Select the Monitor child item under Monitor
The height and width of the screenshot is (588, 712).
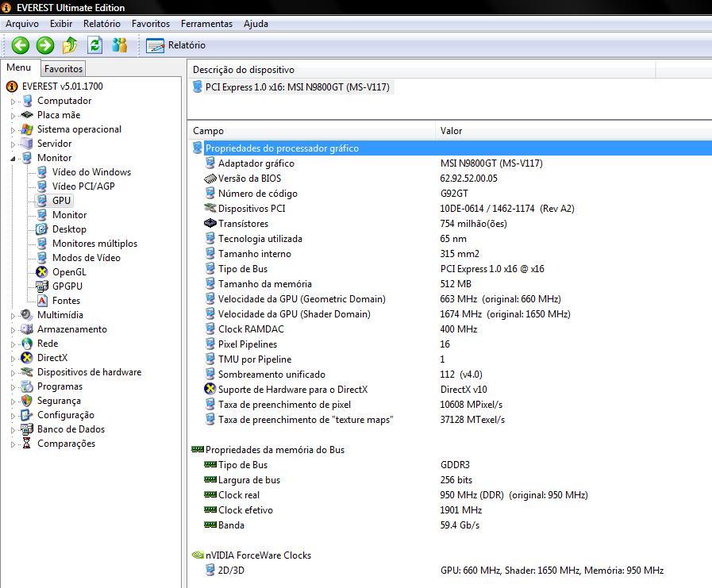pyautogui.click(x=69, y=215)
